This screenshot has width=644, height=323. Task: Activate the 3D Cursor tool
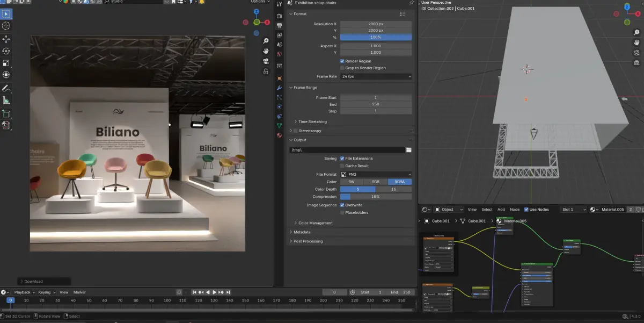pos(6,26)
